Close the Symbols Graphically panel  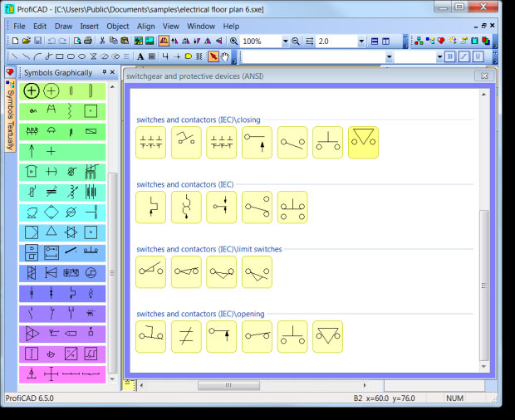(113, 72)
